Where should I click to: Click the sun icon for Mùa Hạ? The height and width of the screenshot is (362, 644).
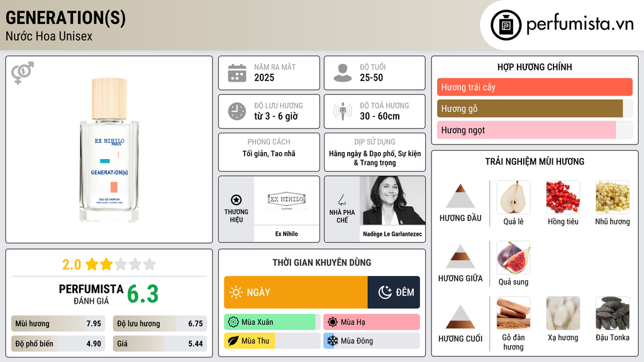pyautogui.click(x=333, y=322)
